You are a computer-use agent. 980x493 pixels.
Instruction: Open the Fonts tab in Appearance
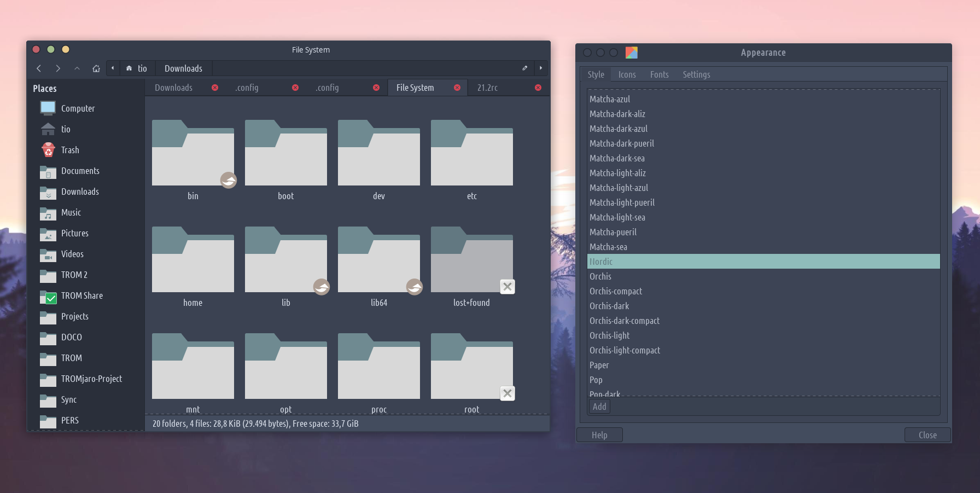(x=659, y=74)
